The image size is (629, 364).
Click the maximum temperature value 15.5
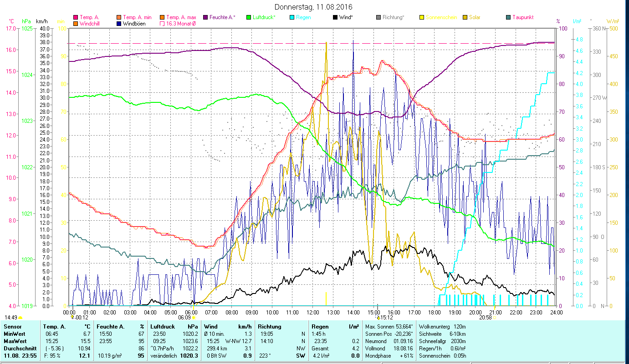[85, 341]
